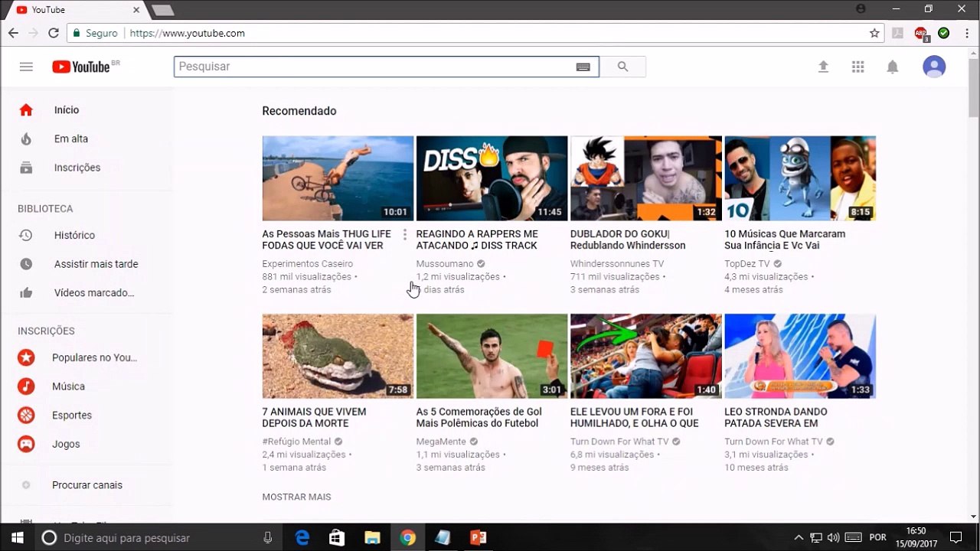980x551 pixels.
Task: Click the Seguro site security indicator
Action: pyautogui.click(x=95, y=33)
